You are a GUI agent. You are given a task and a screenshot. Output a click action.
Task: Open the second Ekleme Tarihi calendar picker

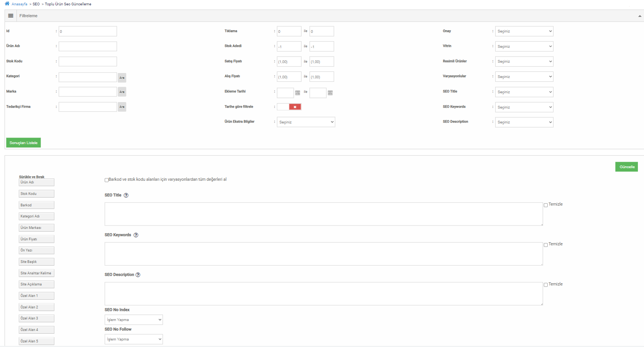(x=330, y=93)
